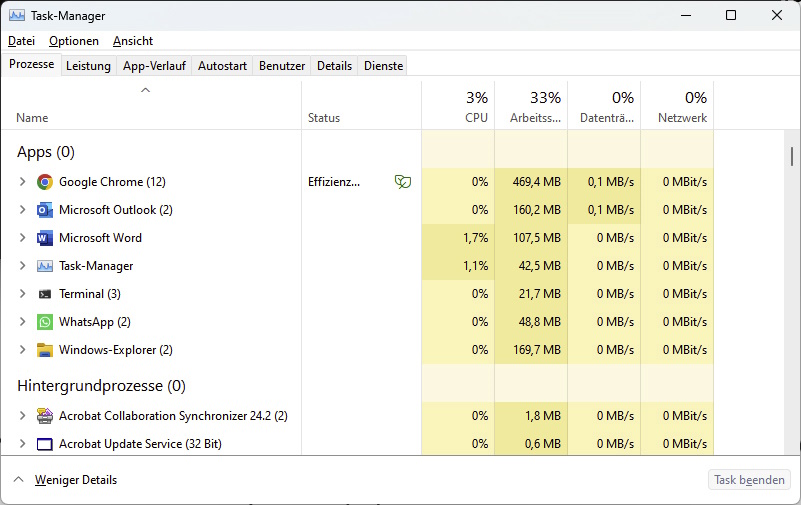Sort by the Name column header

click(x=151, y=105)
